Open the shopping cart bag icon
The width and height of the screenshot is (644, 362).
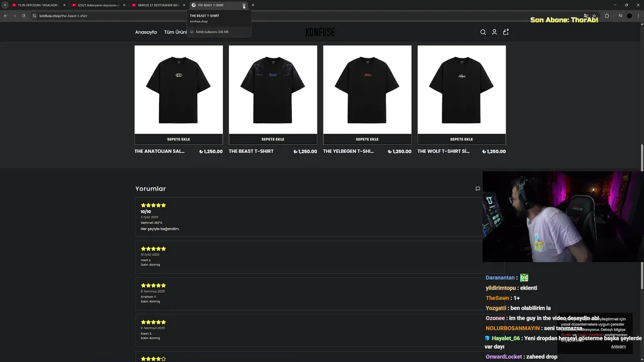coord(506,32)
